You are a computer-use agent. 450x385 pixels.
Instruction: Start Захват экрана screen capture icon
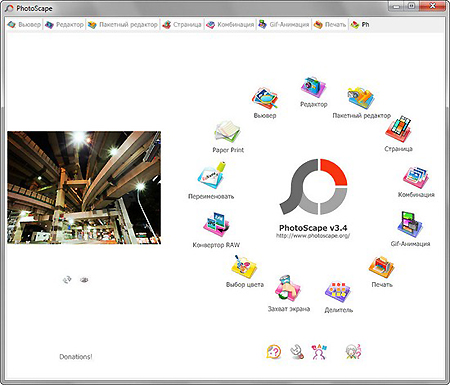pos(288,288)
